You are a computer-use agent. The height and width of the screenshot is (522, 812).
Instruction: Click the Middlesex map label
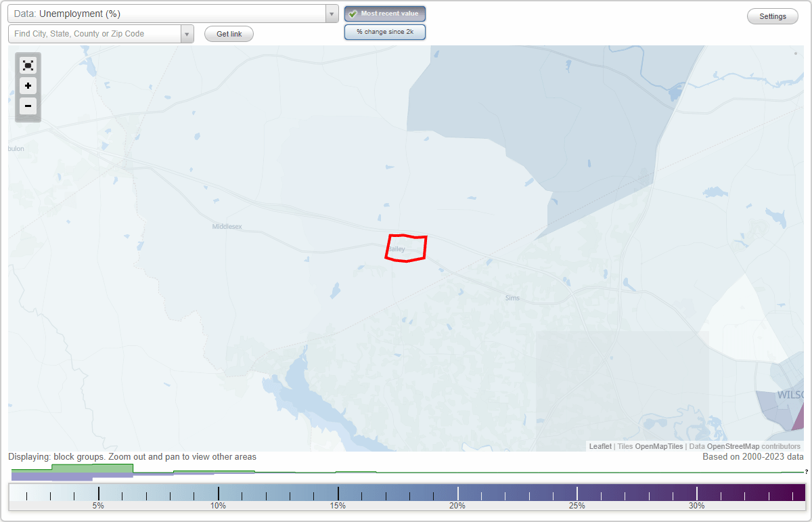pyautogui.click(x=227, y=226)
